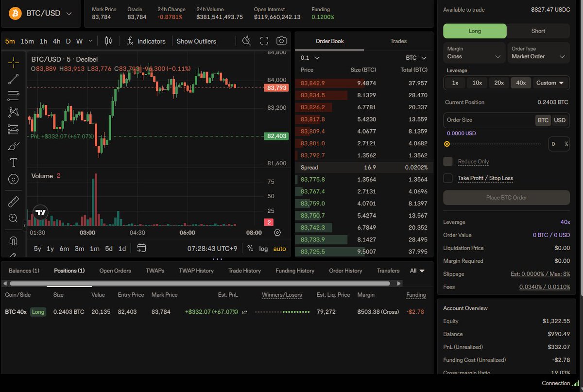Check the connection signal indicator
The height and width of the screenshot is (392, 583).
[x=576, y=383]
